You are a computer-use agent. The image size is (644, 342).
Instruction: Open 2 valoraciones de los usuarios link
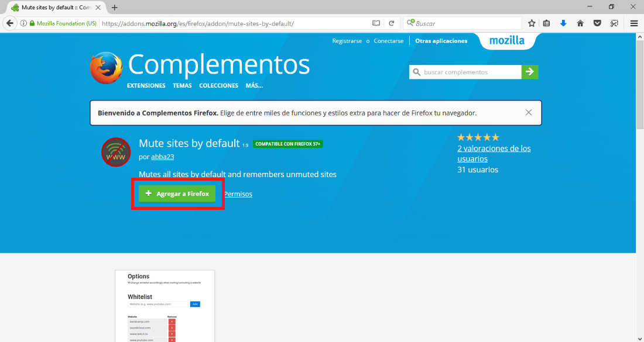click(x=494, y=153)
